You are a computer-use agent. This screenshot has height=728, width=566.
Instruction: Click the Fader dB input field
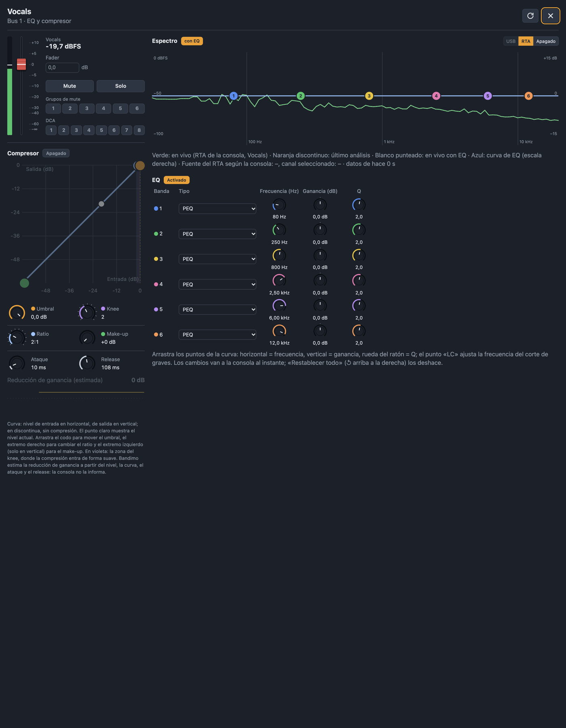62,68
